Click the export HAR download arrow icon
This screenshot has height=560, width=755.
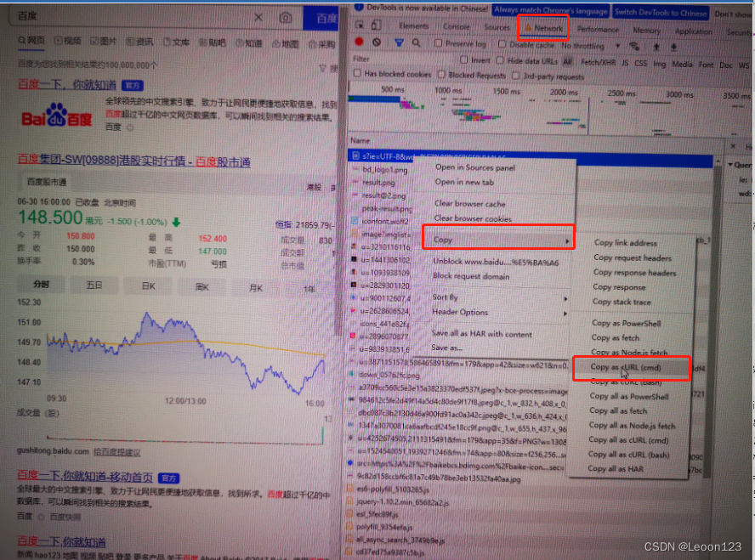[x=673, y=47]
